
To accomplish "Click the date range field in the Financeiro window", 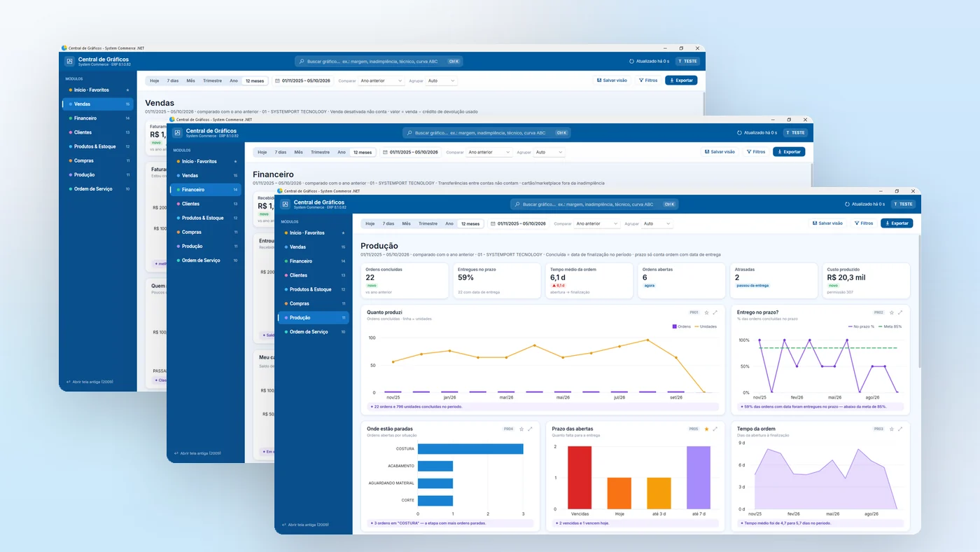I will 410,152.
